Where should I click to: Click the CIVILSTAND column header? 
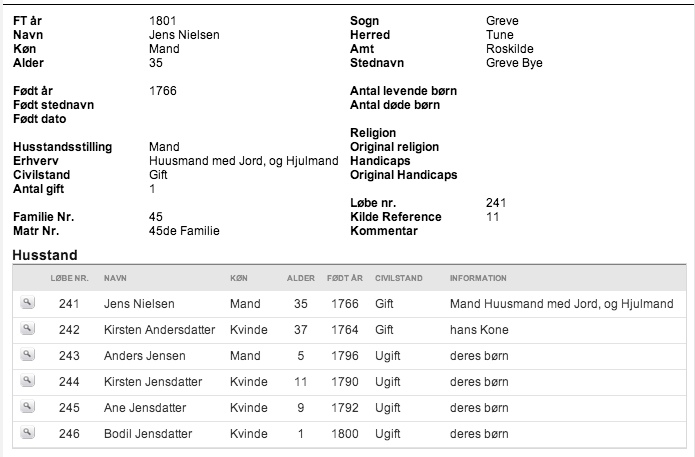399,278
